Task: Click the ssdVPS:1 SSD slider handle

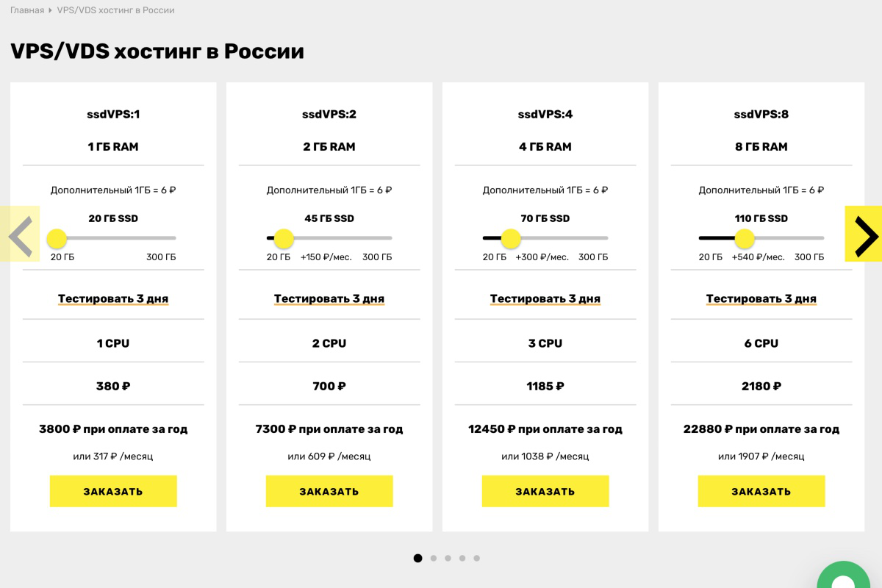Action: pyautogui.click(x=57, y=238)
